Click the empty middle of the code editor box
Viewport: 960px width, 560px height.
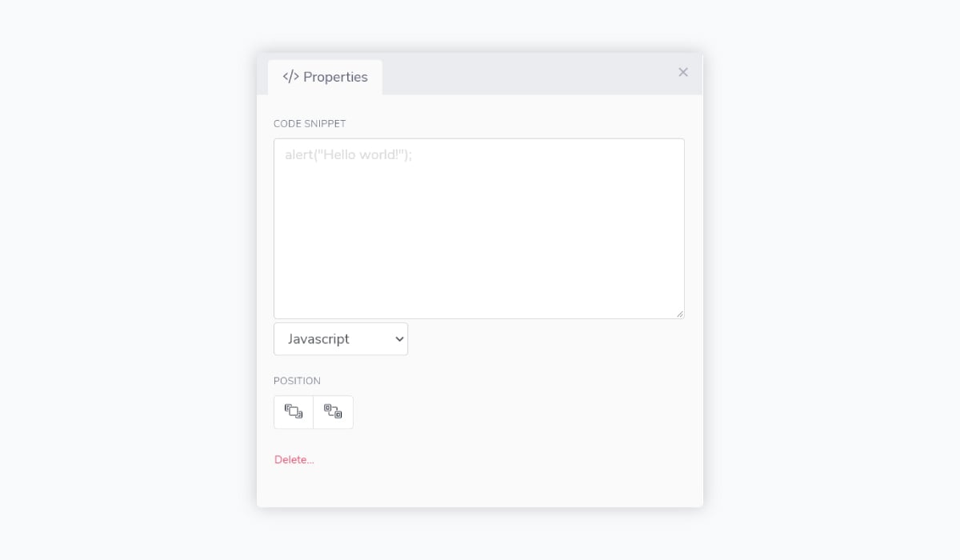tap(479, 240)
